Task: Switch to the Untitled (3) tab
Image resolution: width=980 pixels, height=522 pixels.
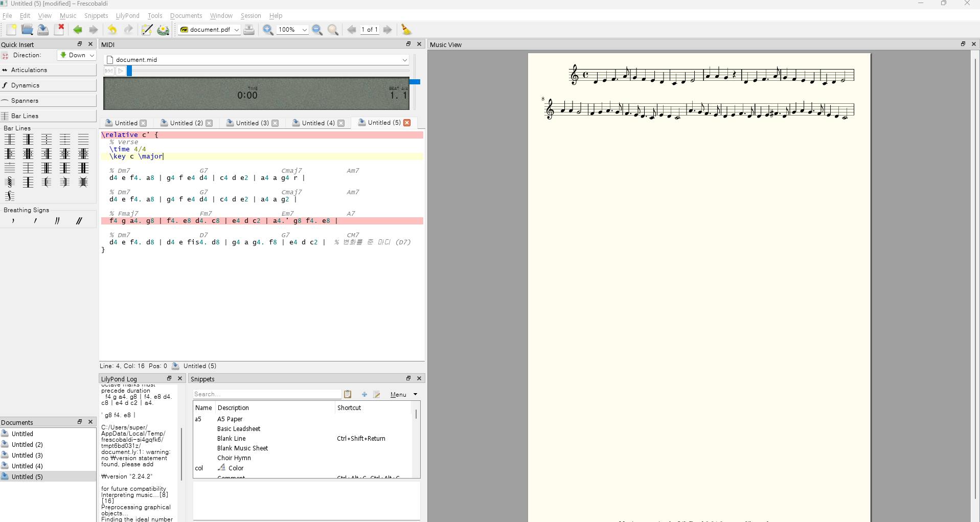Action: [252, 123]
